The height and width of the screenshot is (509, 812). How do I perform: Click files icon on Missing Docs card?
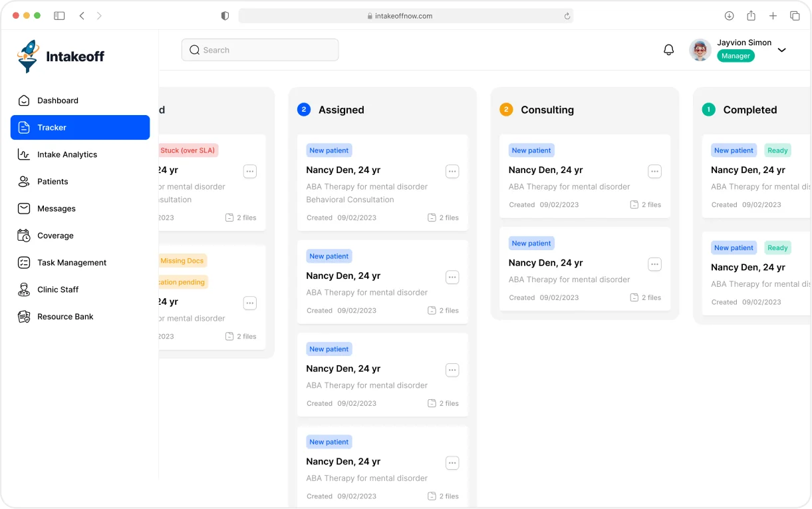coord(229,337)
